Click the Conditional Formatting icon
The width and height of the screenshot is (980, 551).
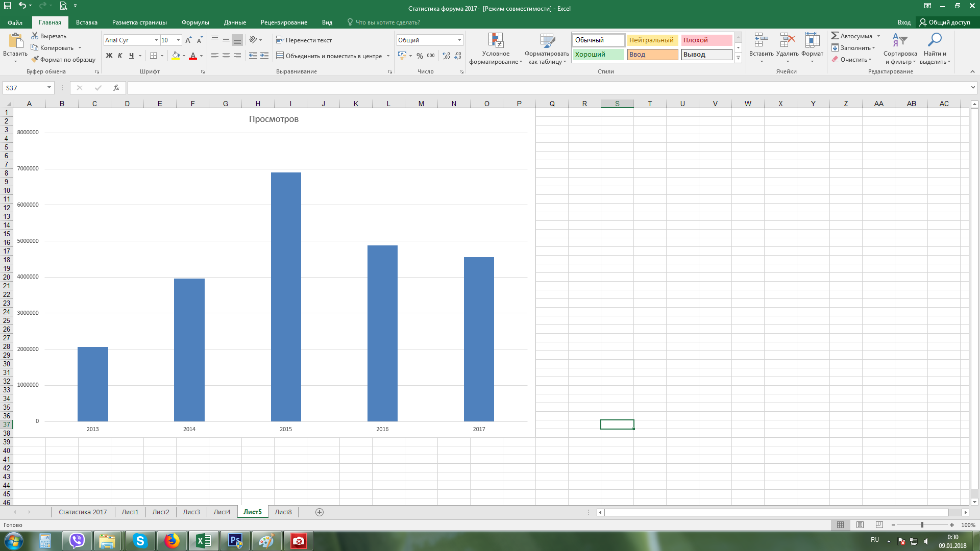click(495, 41)
